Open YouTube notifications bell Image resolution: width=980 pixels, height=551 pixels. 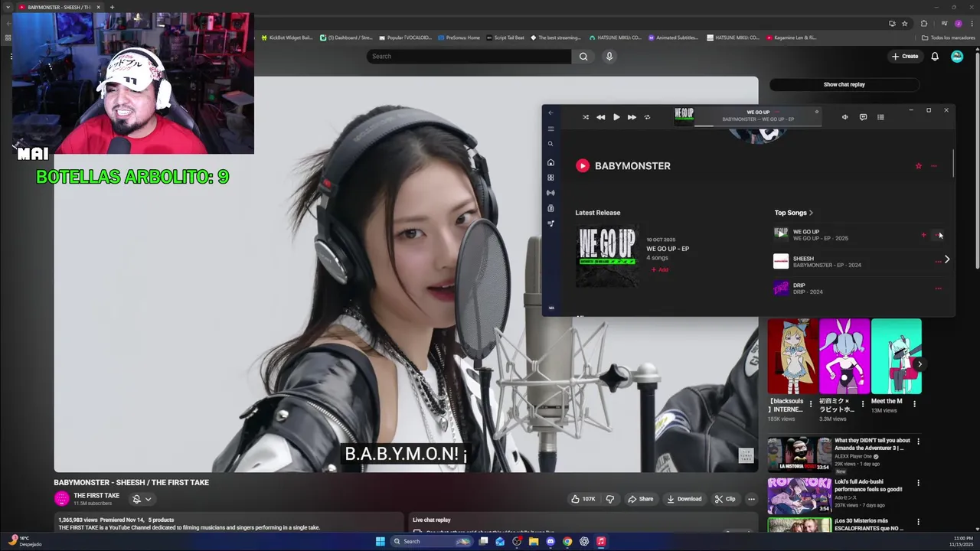(935, 56)
